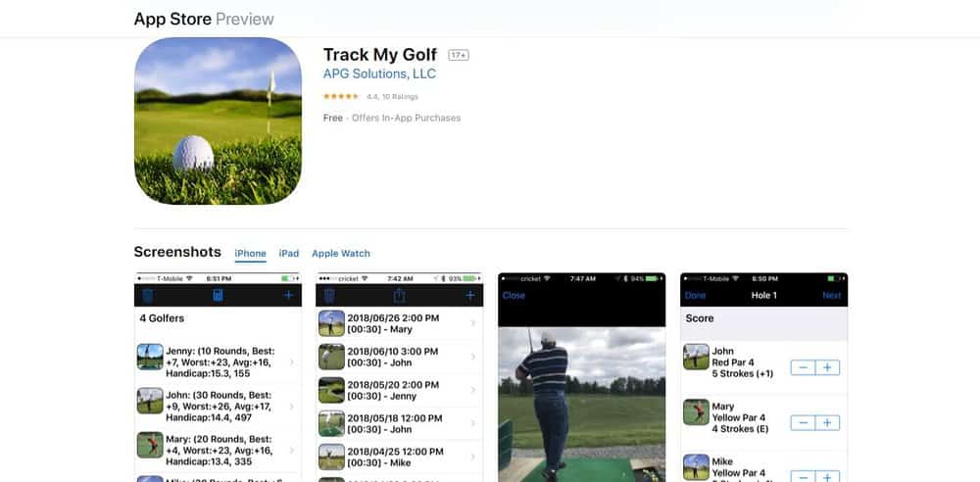Open John's golfer thumbnail with 30 Rounds
This screenshot has height=482, width=980.
pos(150,401)
